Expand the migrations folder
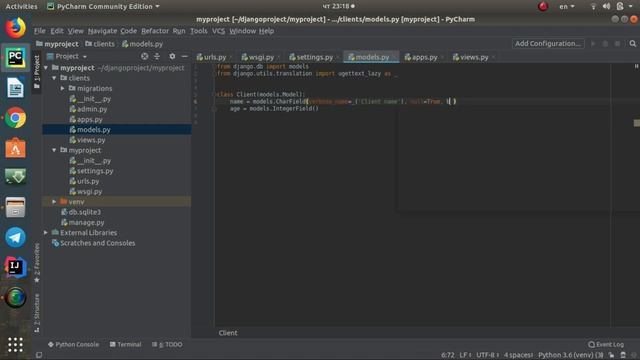This screenshot has height=360, width=640. (62, 88)
